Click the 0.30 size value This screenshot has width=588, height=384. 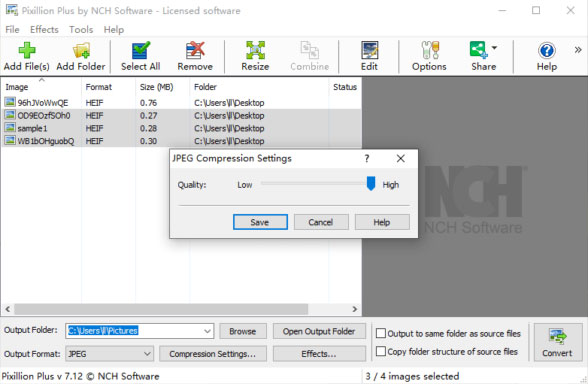pos(148,141)
